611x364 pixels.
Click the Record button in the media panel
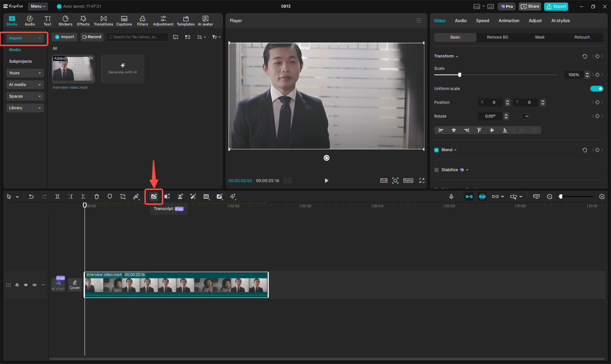(x=92, y=37)
